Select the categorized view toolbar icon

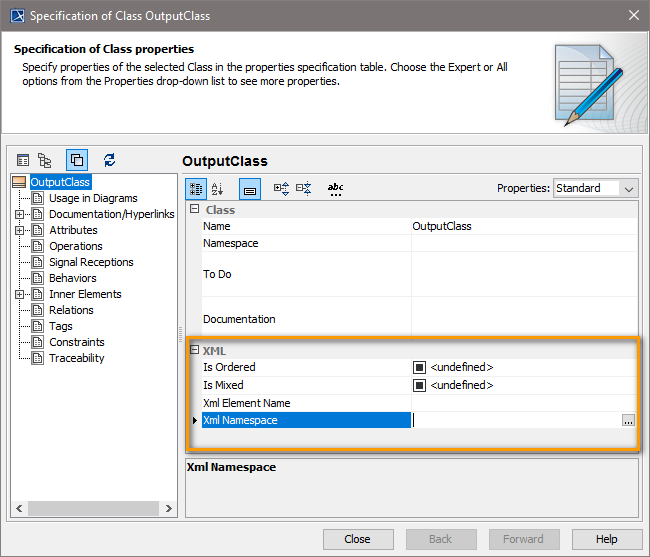(x=197, y=188)
